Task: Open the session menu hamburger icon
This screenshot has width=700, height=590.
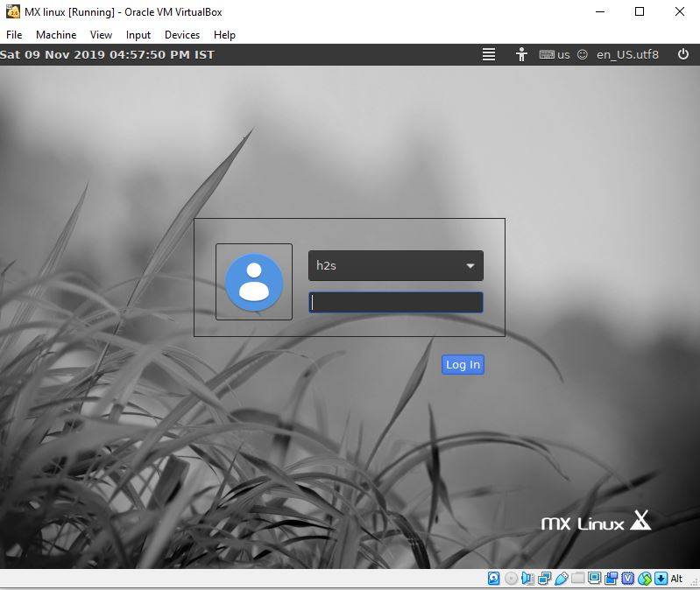Action: coord(489,54)
